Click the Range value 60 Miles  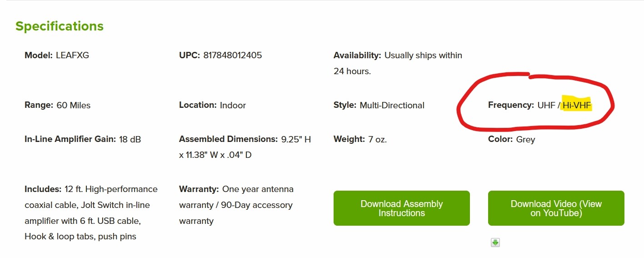(x=74, y=105)
